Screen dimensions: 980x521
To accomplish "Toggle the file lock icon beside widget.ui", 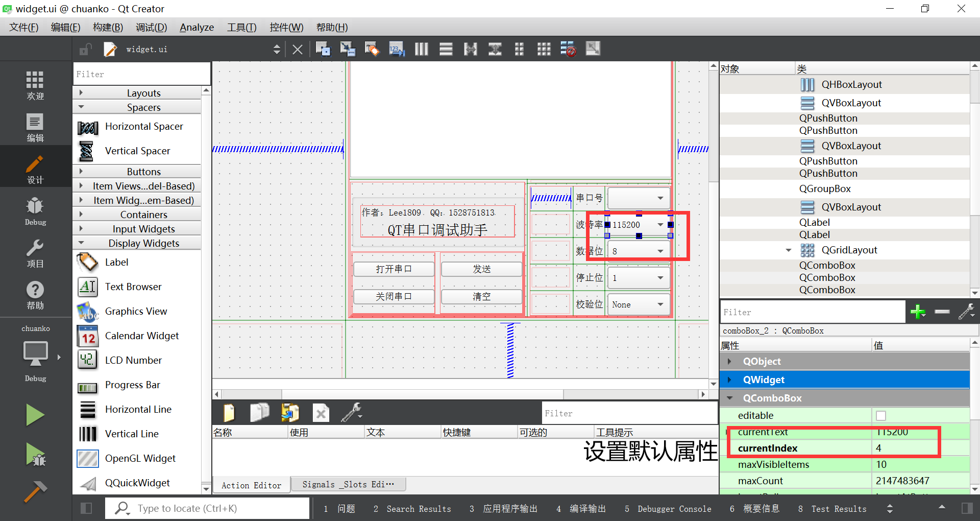I will 85,49.
